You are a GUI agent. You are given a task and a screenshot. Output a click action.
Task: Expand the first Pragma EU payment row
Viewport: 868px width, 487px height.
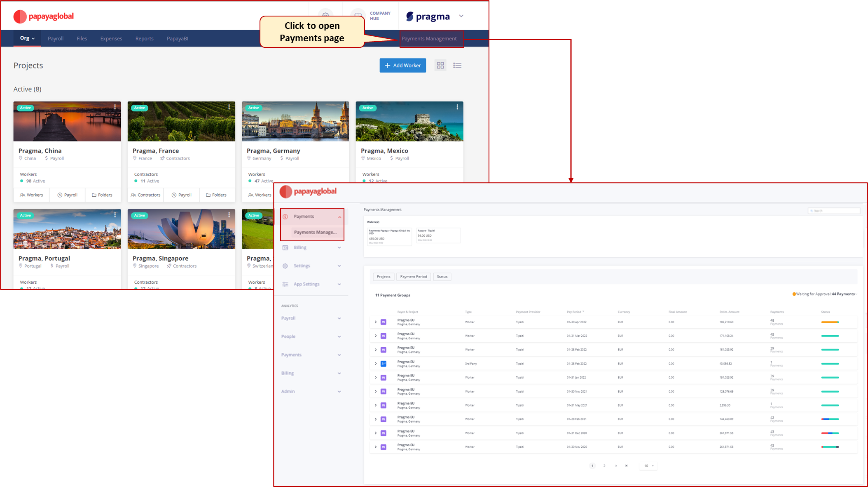[375, 322]
